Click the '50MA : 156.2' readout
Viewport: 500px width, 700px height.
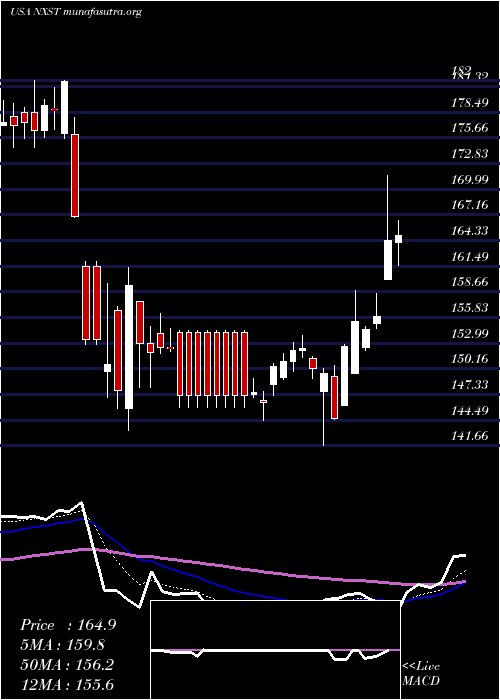tap(67, 665)
